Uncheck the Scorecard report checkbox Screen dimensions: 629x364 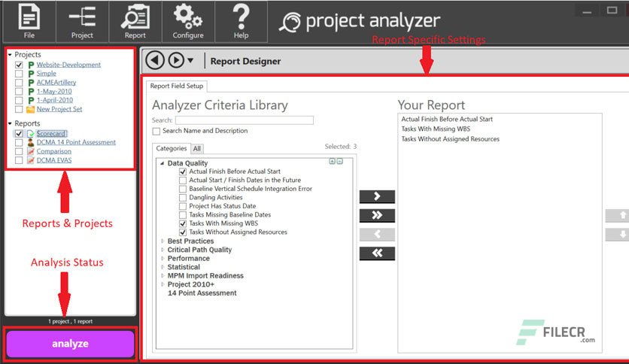pos(19,134)
